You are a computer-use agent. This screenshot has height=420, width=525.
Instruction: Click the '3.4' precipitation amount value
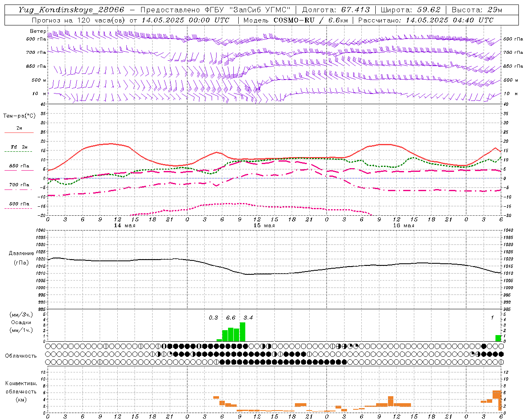pyautogui.click(x=248, y=317)
